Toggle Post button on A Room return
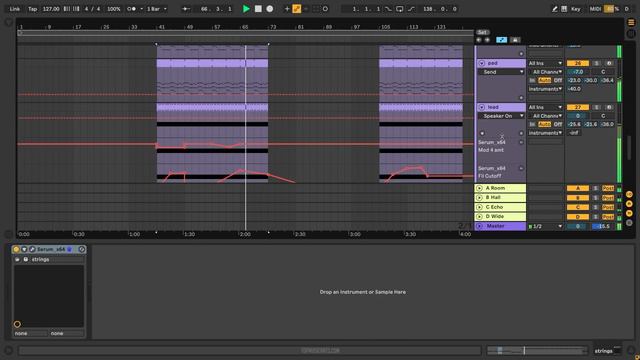The image size is (640, 360). (608, 188)
